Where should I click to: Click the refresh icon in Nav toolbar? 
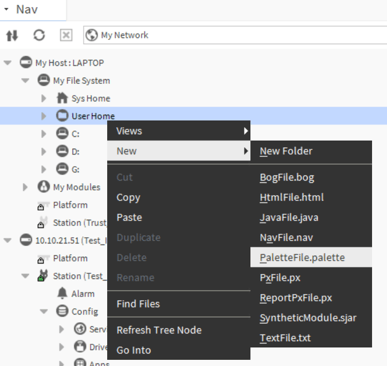click(x=39, y=35)
